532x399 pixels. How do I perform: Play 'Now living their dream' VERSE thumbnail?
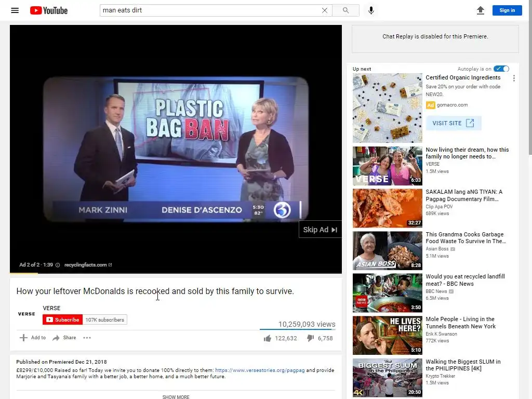[388, 166]
